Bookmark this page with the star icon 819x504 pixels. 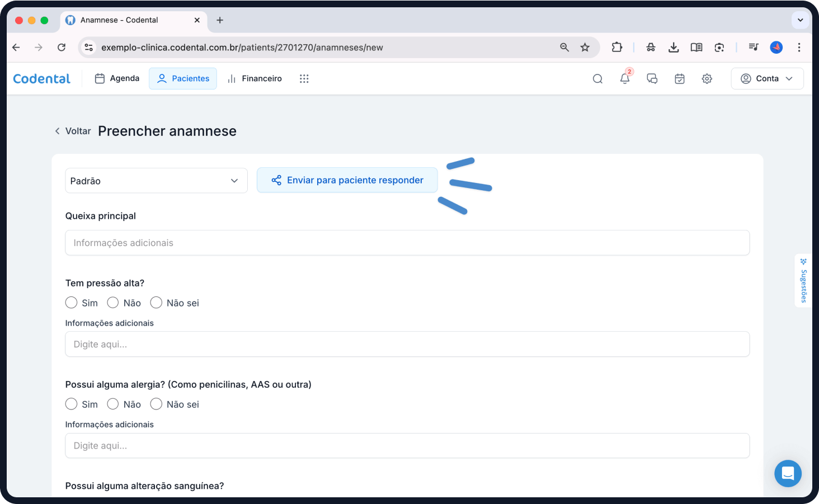tap(585, 48)
